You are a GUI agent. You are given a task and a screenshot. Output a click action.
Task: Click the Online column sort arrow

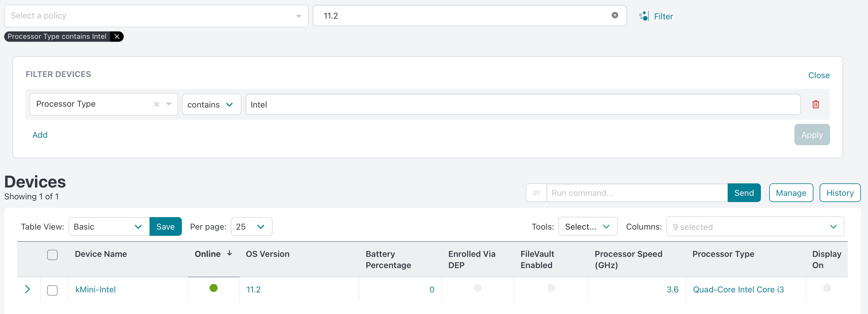[x=230, y=253]
